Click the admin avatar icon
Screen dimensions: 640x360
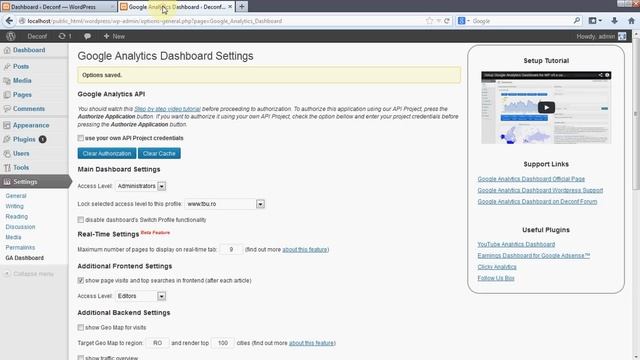[622, 36]
